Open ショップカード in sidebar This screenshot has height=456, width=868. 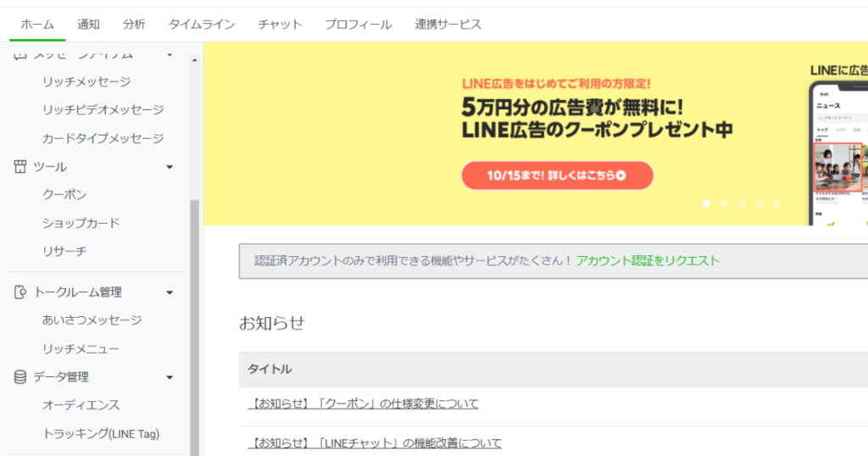[x=81, y=223]
